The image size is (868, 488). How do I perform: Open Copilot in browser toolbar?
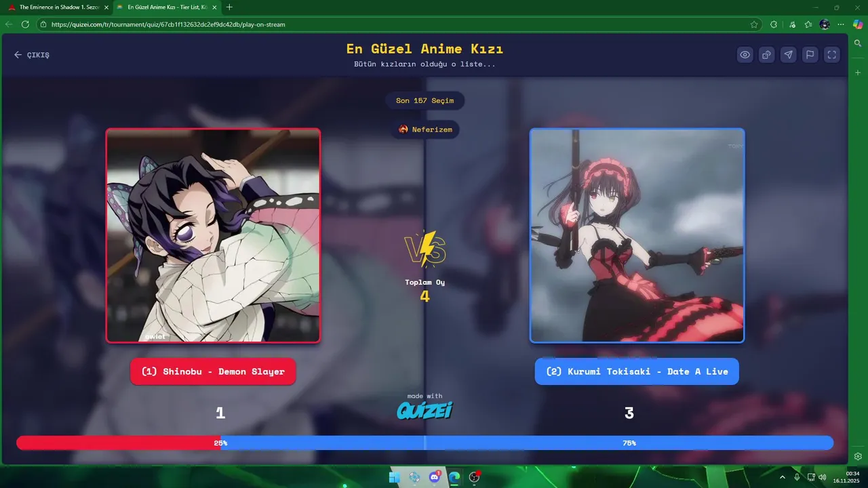point(858,24)
